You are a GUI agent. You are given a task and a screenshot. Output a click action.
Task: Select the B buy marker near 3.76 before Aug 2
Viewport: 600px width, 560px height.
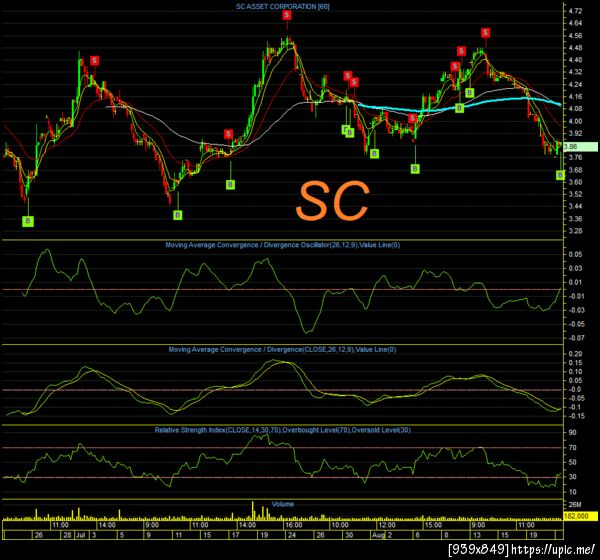point(374,154)
